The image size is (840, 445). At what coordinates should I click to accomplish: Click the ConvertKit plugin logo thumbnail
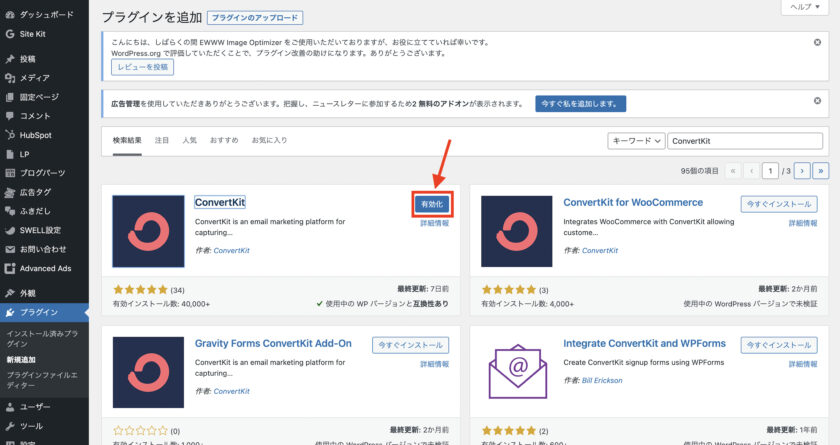[x=148, y=231]
